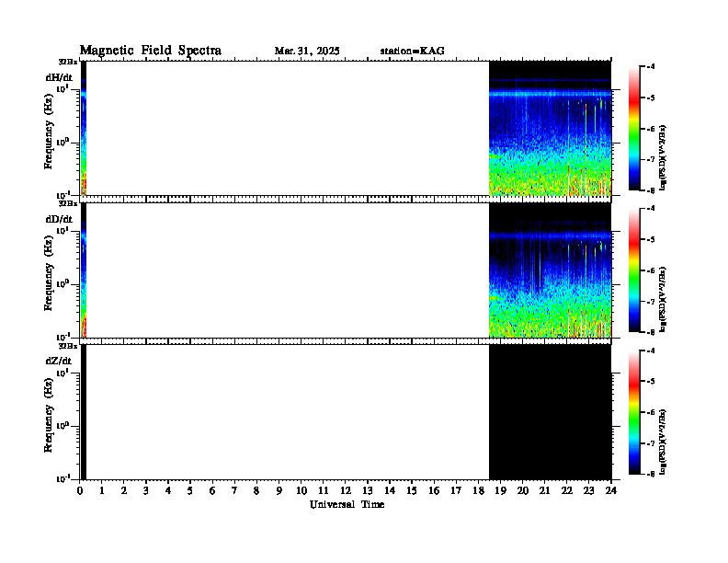Click hour 7 on the time axis
The image size is (728, 563).
click(235, 491)
